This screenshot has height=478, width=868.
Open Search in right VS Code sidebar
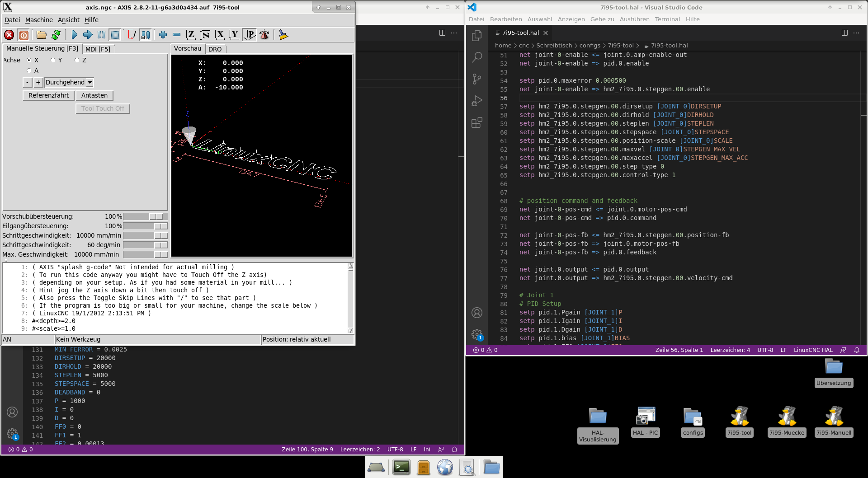[x=477, y=57]
